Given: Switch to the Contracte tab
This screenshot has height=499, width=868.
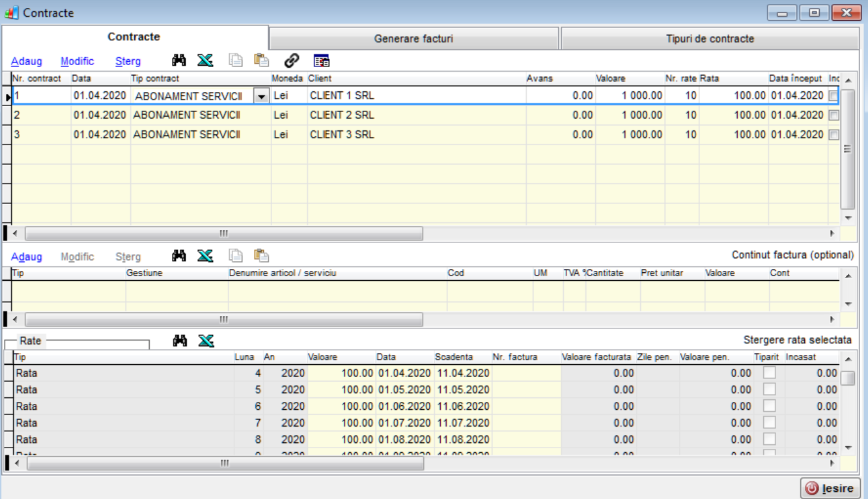Looking at the screenshot, I should [134, 37].
